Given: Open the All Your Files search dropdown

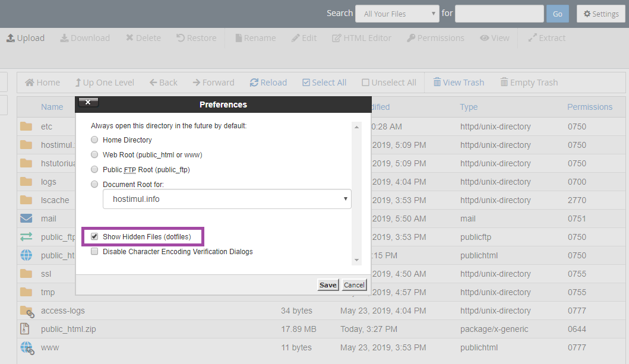Looking at the screenshot, I should tap(397, 14).
